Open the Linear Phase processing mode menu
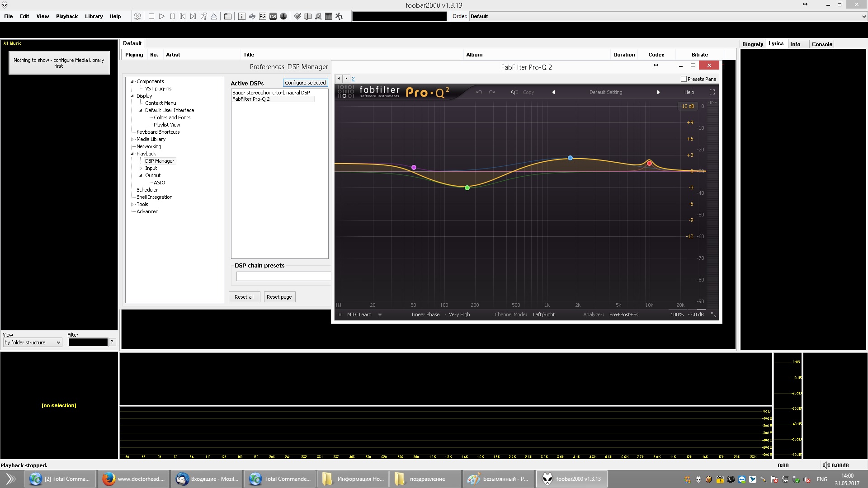The height and width of the screenshot is (488, 868). pos(425,314)
